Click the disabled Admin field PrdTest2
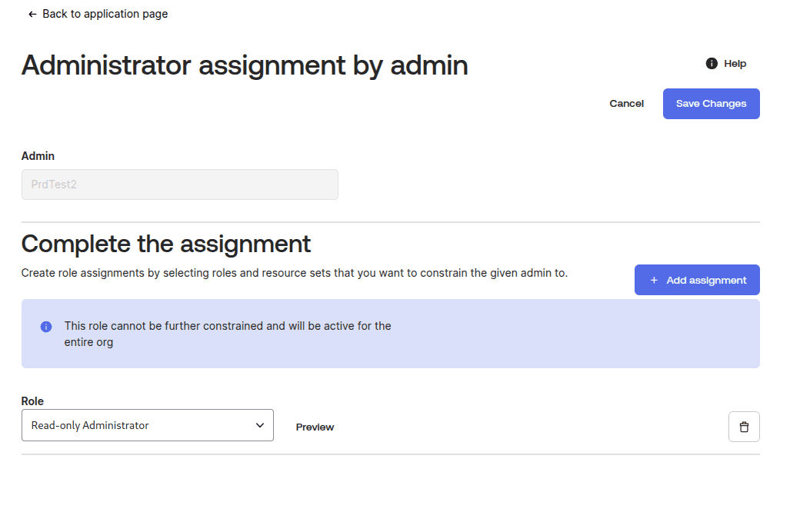The width and height of the screenshot is (800, 532). (179, 185)
